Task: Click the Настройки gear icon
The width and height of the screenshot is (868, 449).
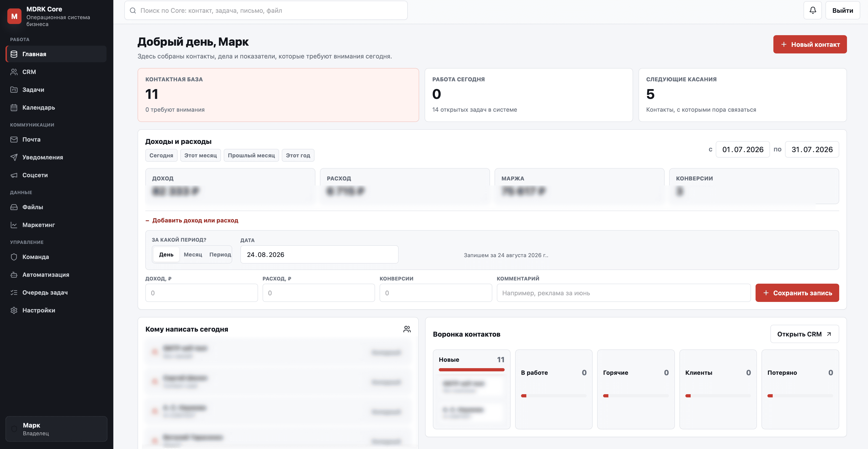Action: tap(14, 311)
